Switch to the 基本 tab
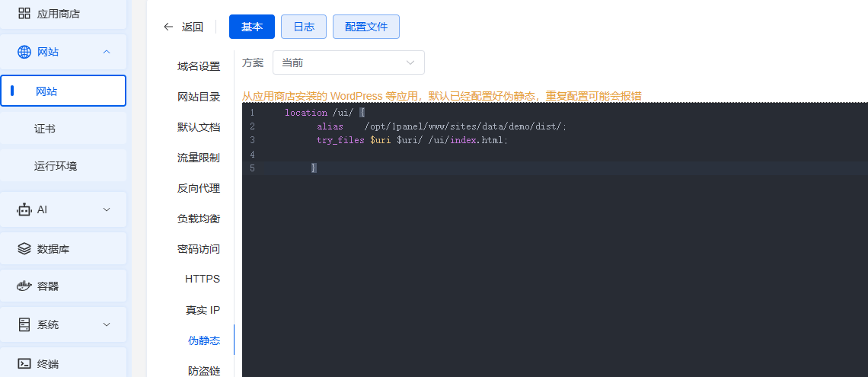Screen dimensions: 868x377 pyautogui.click(x=252, y=27)
